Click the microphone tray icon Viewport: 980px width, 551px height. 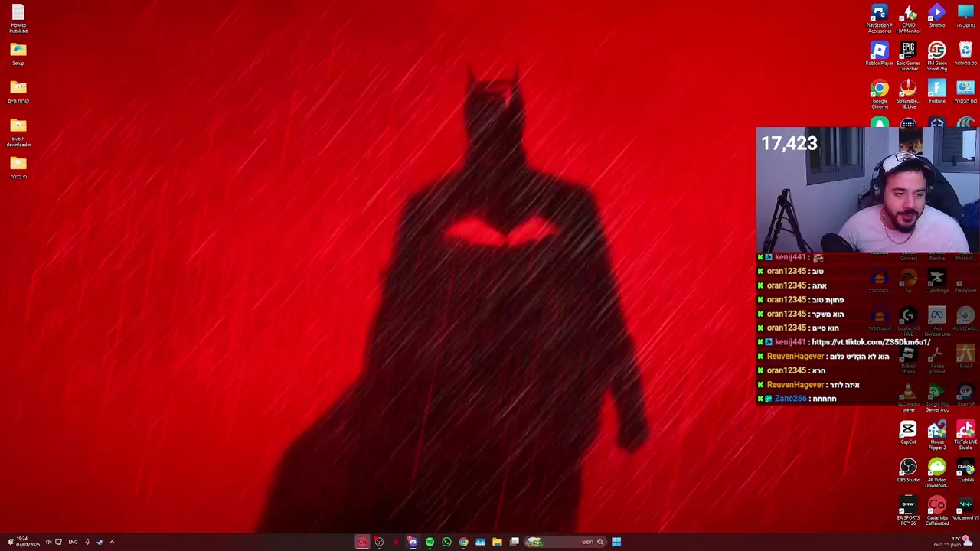point(87,542)
